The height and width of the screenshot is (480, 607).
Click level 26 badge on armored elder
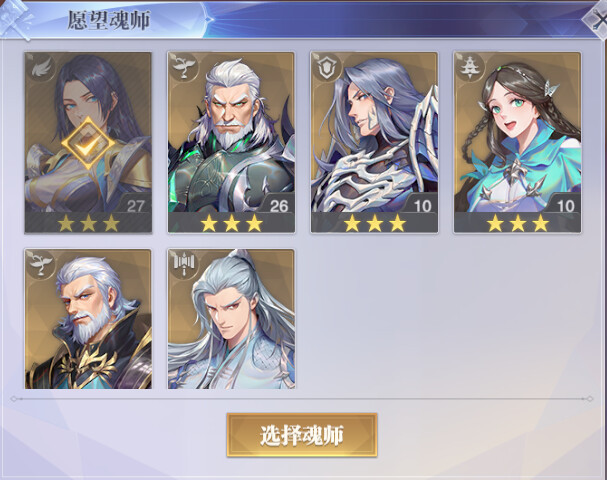tap(278, 206)
